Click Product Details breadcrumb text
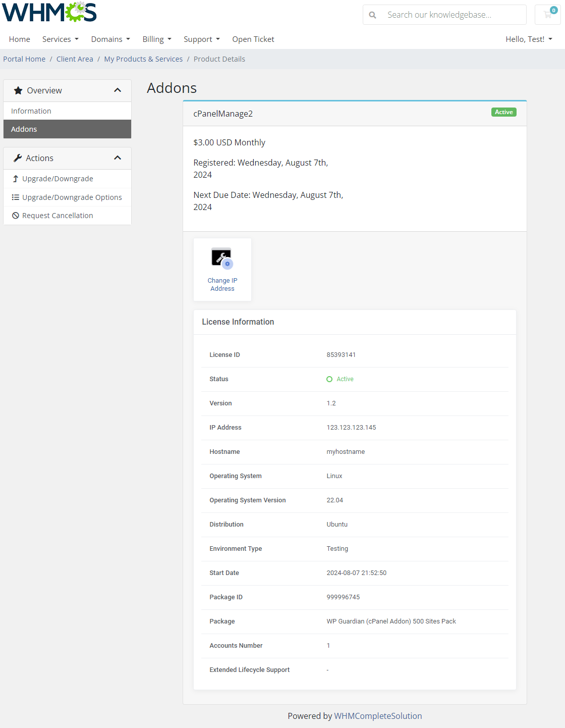The image size is (565, 728). (219, 59)
